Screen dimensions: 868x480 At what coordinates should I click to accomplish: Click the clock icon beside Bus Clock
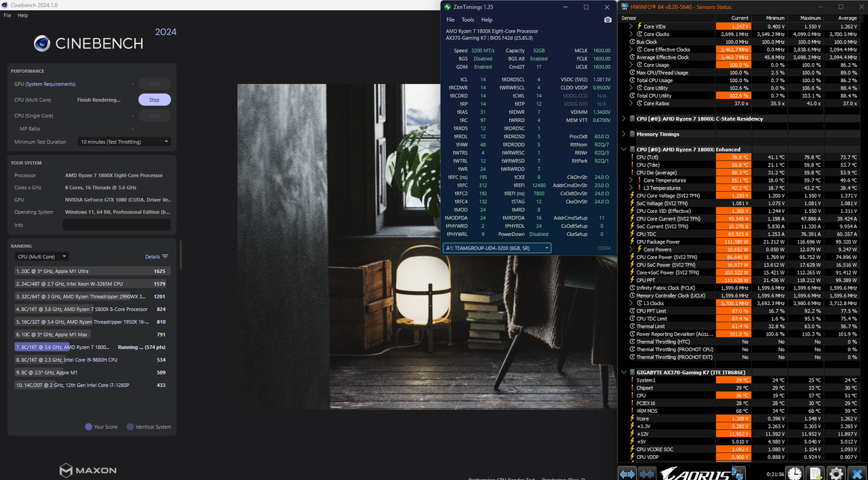(x=632, y=41)
